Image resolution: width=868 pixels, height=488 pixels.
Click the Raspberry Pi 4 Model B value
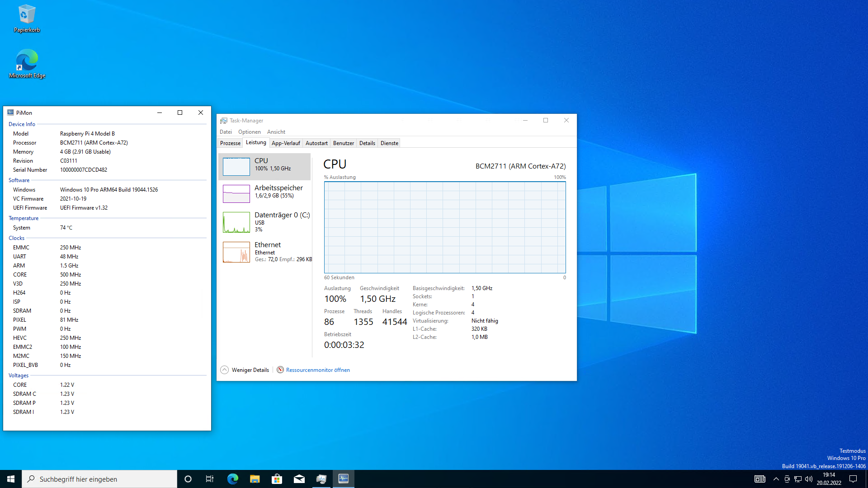coord(87,134)
